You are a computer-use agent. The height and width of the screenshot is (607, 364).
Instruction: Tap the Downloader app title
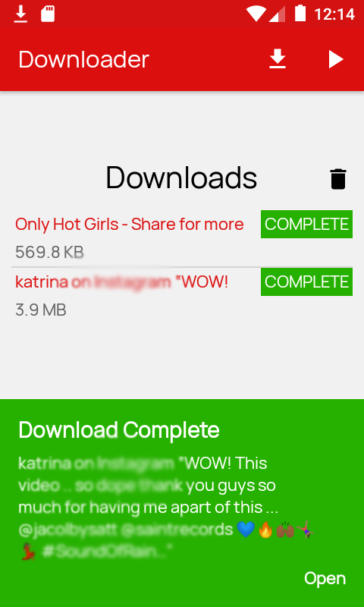(83, 60)
